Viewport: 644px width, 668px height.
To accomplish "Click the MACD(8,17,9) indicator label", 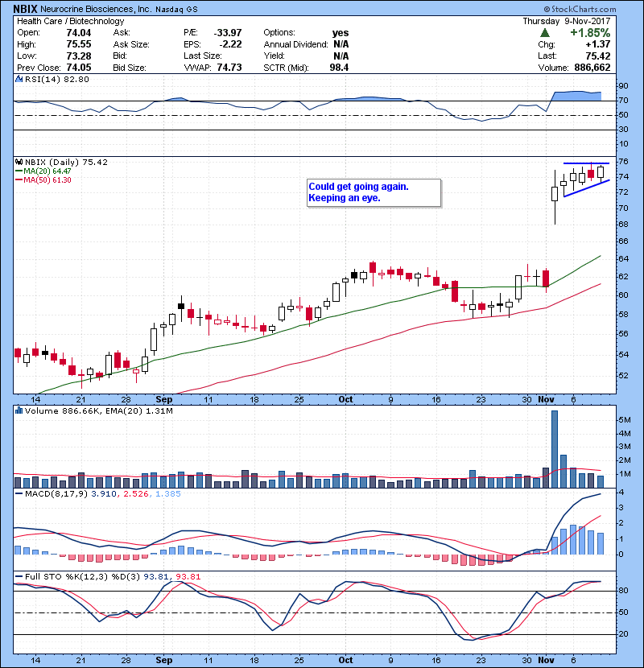I will point(56,494).
